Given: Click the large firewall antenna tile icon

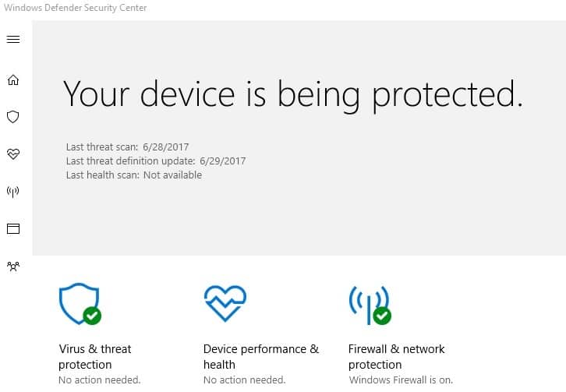Looking at the screenshot, I should [x=370, y=305].
